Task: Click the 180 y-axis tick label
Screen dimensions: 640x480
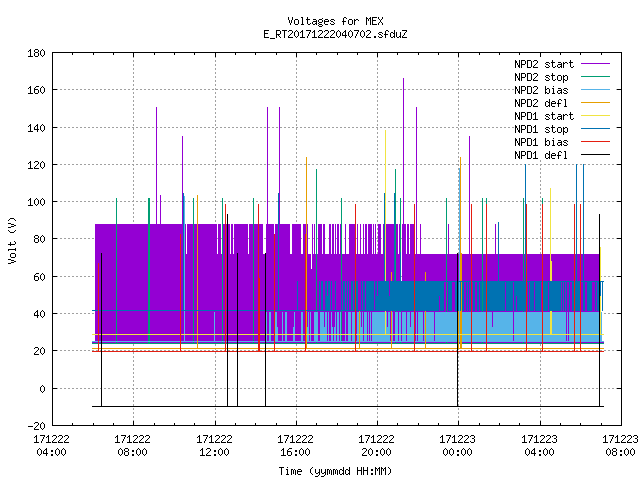Action: (x=36, y=53)
